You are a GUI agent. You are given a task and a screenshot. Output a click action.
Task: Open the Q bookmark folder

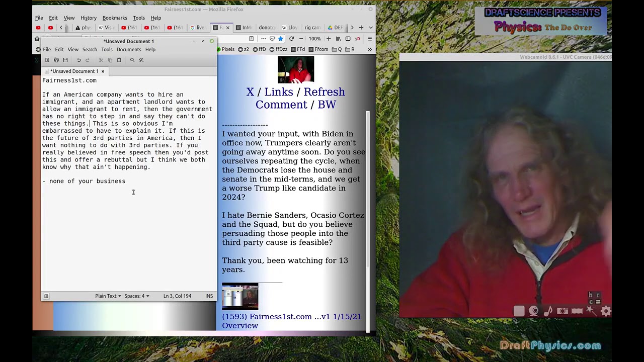click(337, 49)
